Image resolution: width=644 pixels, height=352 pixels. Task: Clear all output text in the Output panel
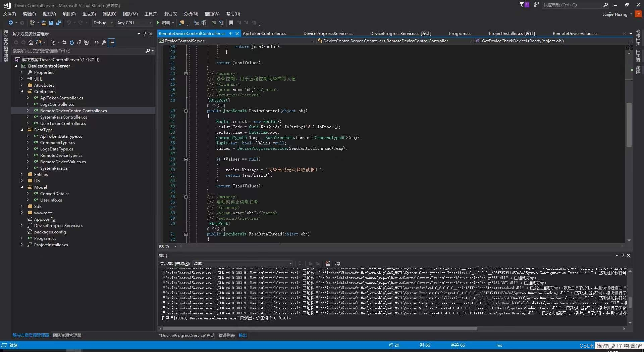328,264
